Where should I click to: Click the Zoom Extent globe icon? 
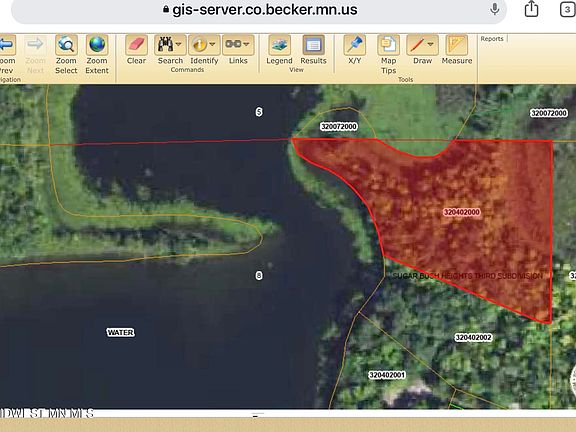[x=97, y=45]
